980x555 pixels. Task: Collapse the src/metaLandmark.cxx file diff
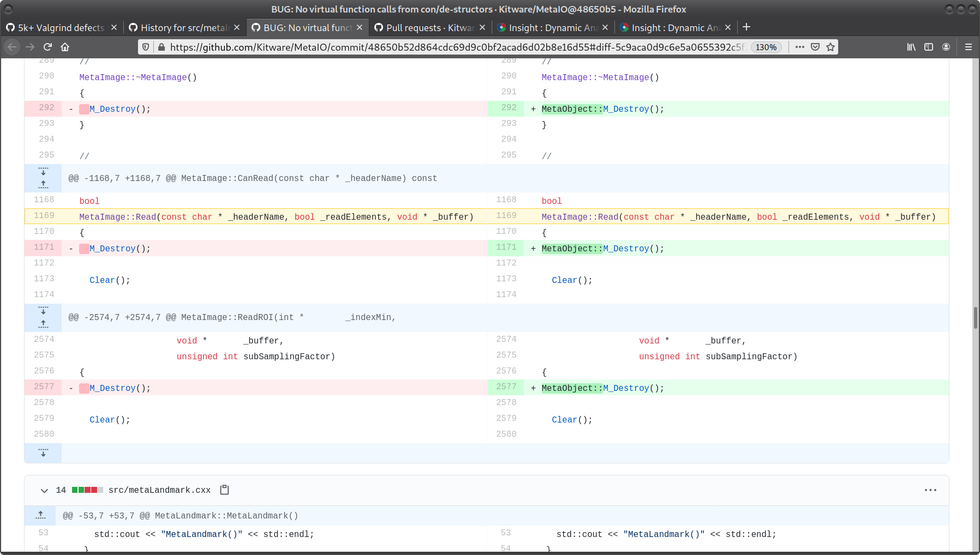tap(44, 490)
